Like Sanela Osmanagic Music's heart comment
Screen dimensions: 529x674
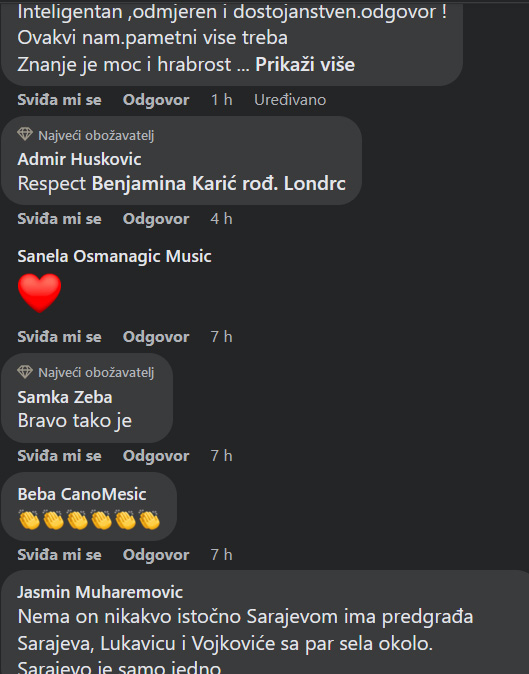pyautogui.click(x=59, y=337)
